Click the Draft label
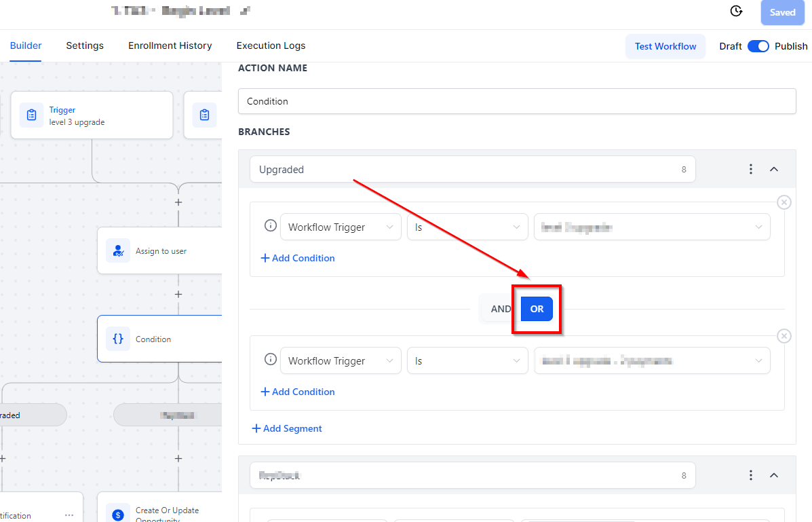Viewport: 812px width, 522px height. click(730, 46)
